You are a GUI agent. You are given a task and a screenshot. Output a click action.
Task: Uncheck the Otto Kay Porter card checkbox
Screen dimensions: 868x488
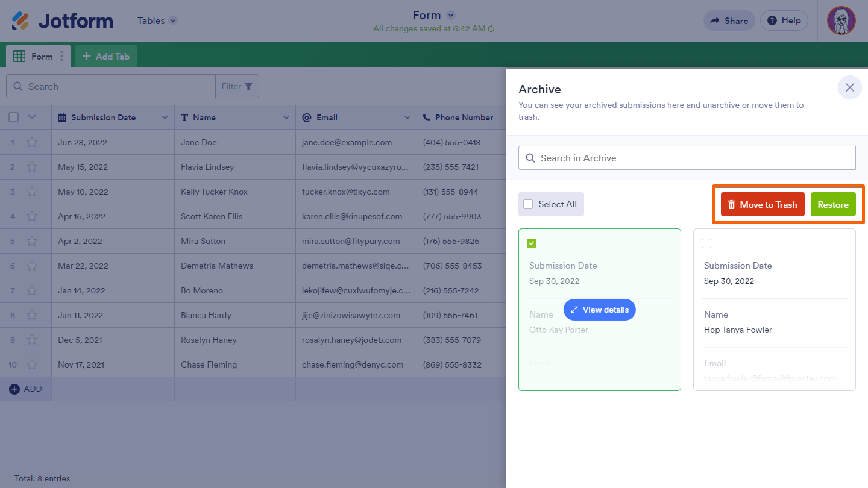(x=532, y=243)
